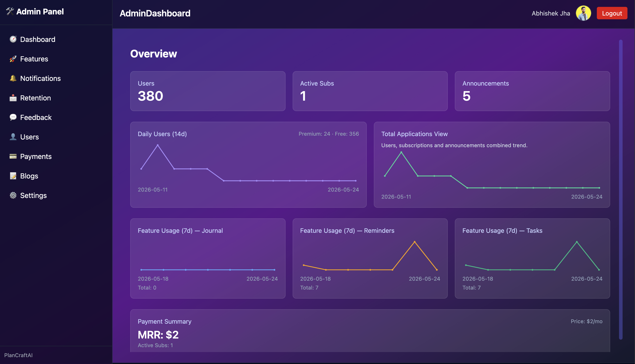Click the speech bubble icon beside Feedback
The image size is (635, 364).
13,117
